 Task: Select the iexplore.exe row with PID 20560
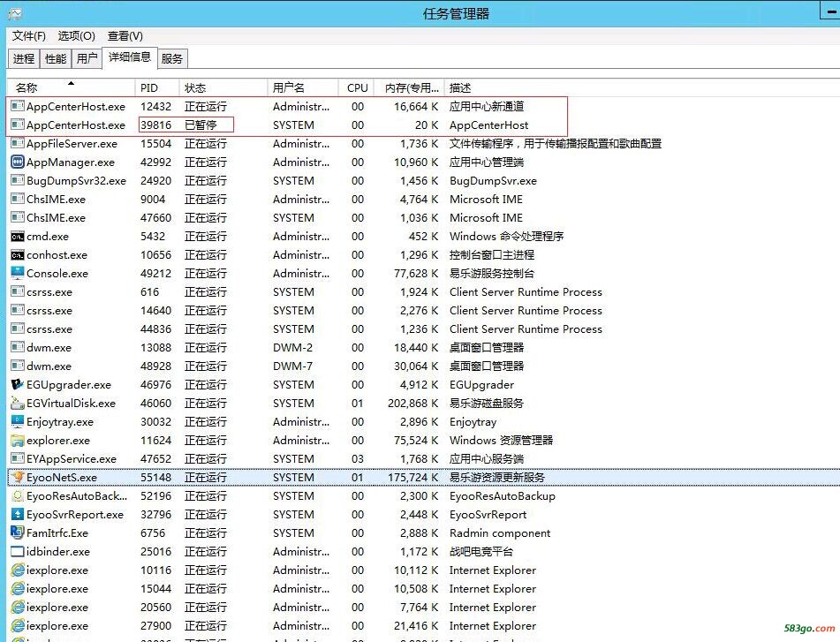[x=423, y=608]
